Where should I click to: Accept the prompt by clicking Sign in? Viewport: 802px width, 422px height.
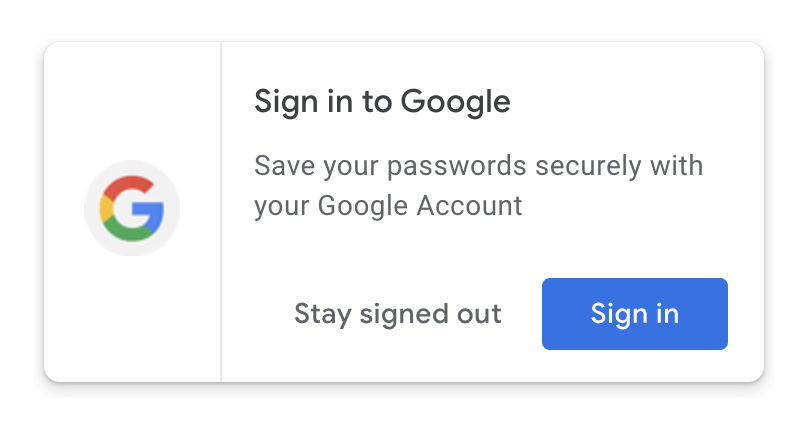[634, 314]
